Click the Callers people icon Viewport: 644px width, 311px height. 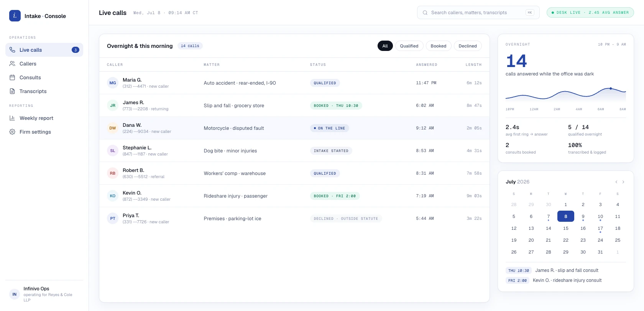(x=12, y=64)
